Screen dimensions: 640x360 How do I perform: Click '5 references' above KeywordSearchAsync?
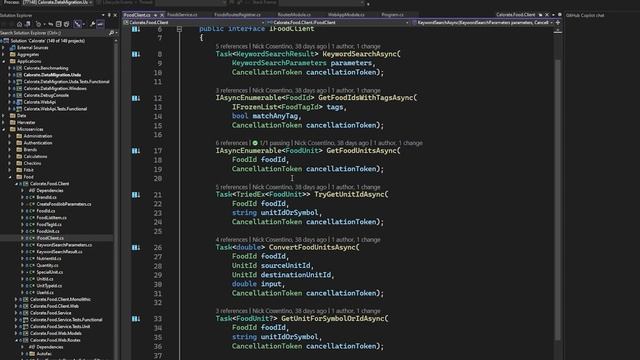[x=231, y=46]
